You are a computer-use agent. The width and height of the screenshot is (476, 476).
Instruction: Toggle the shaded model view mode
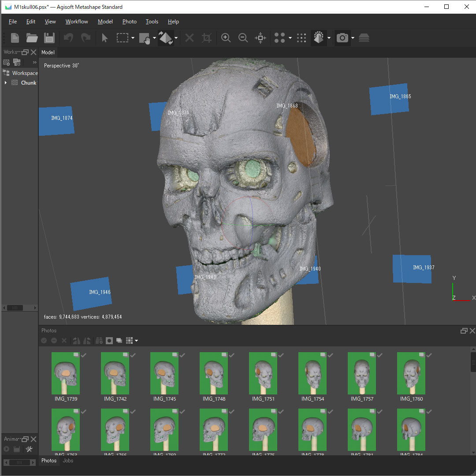tap(319, 38)
